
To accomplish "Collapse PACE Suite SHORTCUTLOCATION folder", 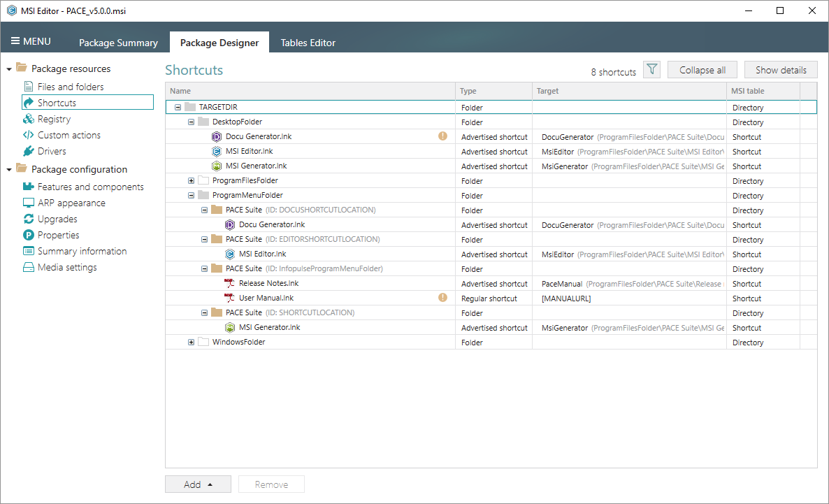I will pos(204,313).
